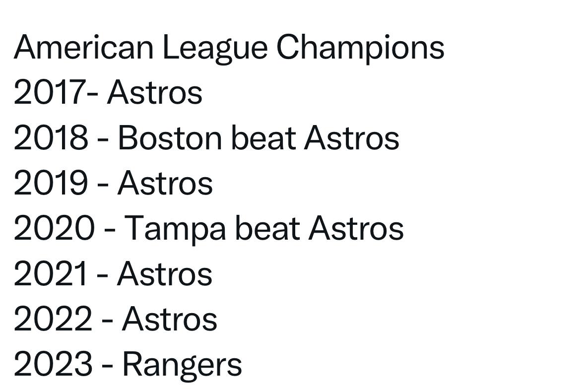Click the word "Rangers"
Screen dimensions: 585x392
(182, 364)
